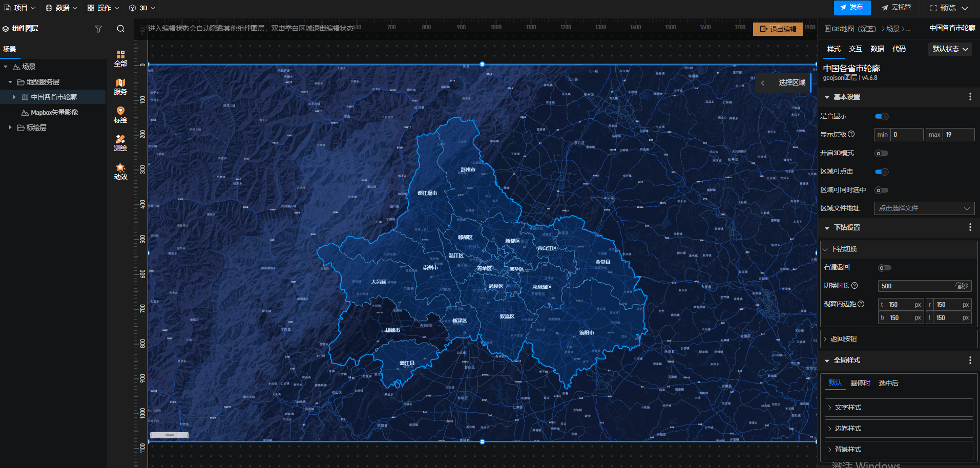Viewport: 980px width, 468px height.
Task: Open the 测绘 measuring tool icon
Action: click(x=120, y=143)
